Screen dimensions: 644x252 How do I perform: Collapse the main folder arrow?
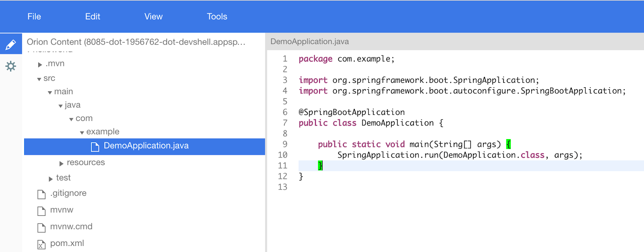click(50, 93)
